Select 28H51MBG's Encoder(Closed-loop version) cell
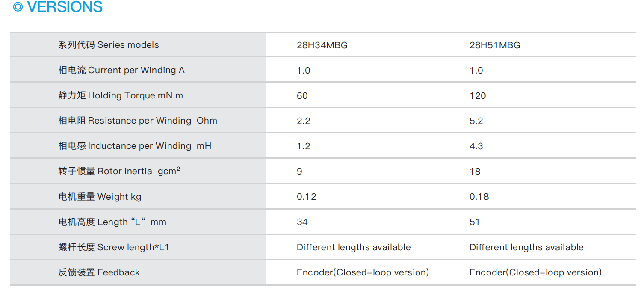The width and height of the screenshot is (644, 290). click(x=535, y=272)
